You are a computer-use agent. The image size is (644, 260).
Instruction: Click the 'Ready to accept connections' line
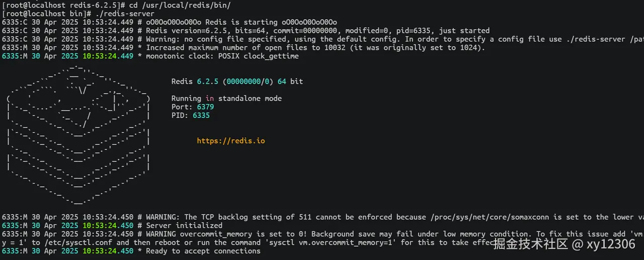click(203, 251)
